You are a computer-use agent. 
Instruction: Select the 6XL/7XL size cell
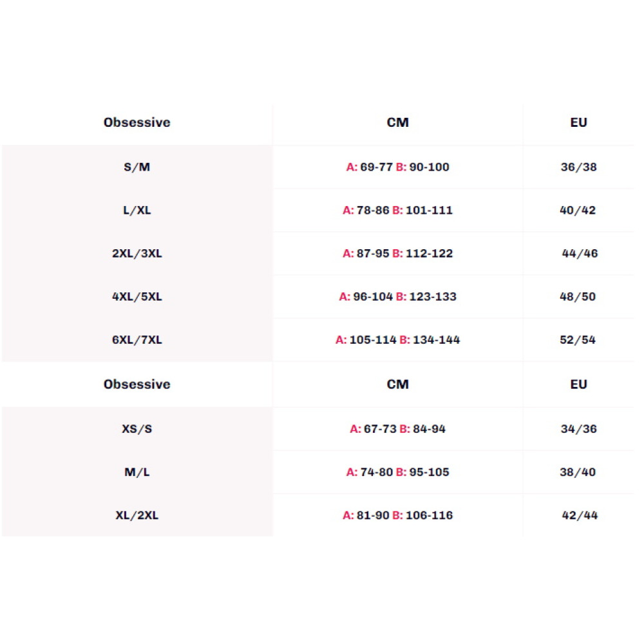click(x=137, y=339)
